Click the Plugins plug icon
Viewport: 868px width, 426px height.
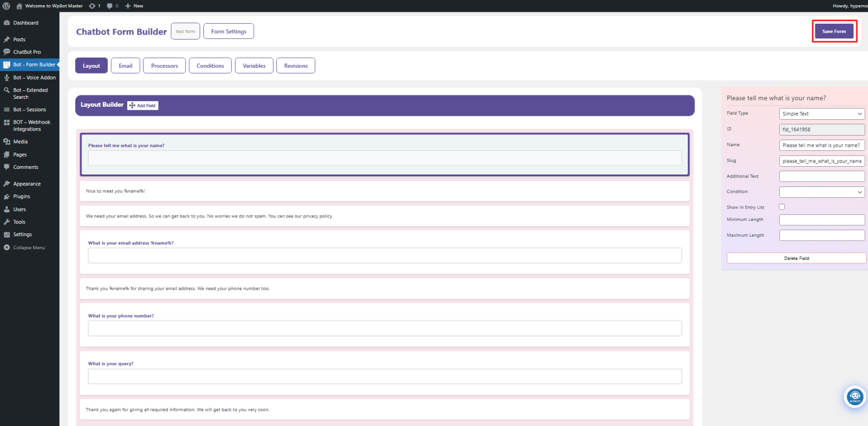7,197
